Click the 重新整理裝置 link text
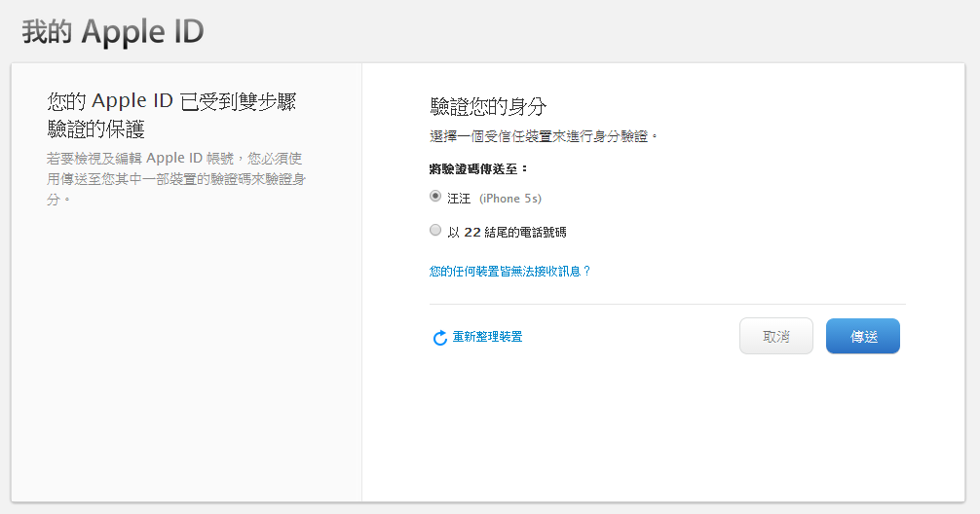980x514 pixels. [487, 337]
